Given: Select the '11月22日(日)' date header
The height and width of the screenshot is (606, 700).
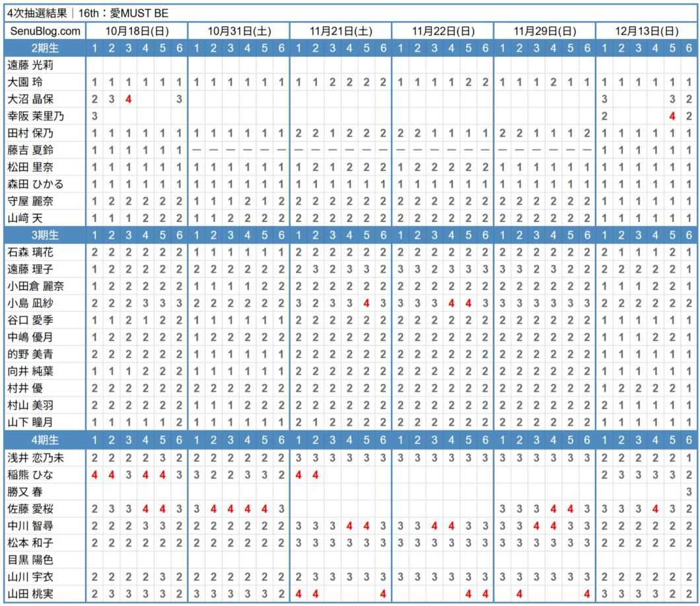Looking at the screenshot, I should coord(443,31).
